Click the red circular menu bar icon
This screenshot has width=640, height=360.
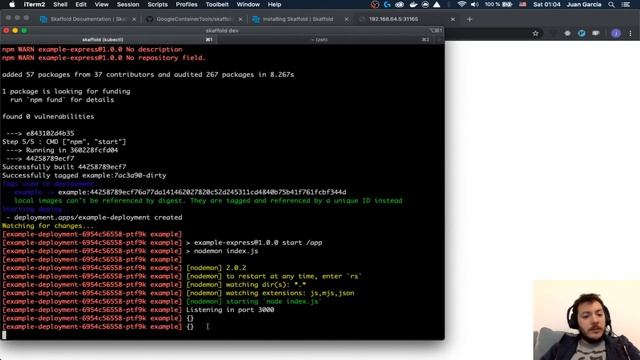tap(375, 4)
